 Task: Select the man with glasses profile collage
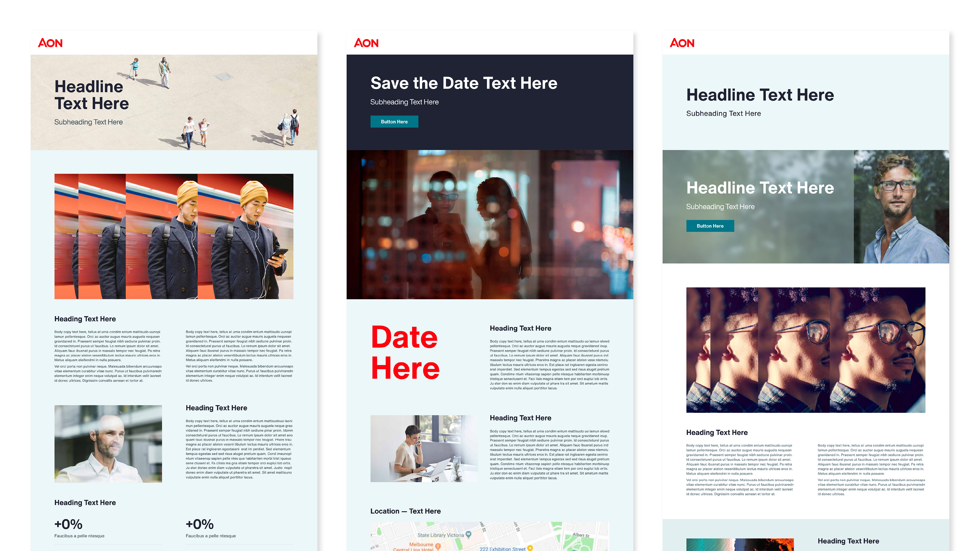[805, 350]
